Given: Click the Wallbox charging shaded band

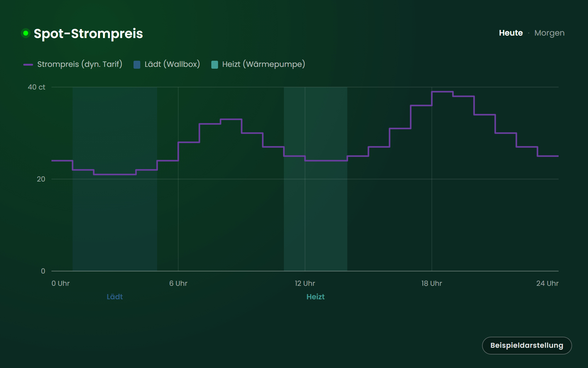Looking at the screenshot, I should coord(115,179).
